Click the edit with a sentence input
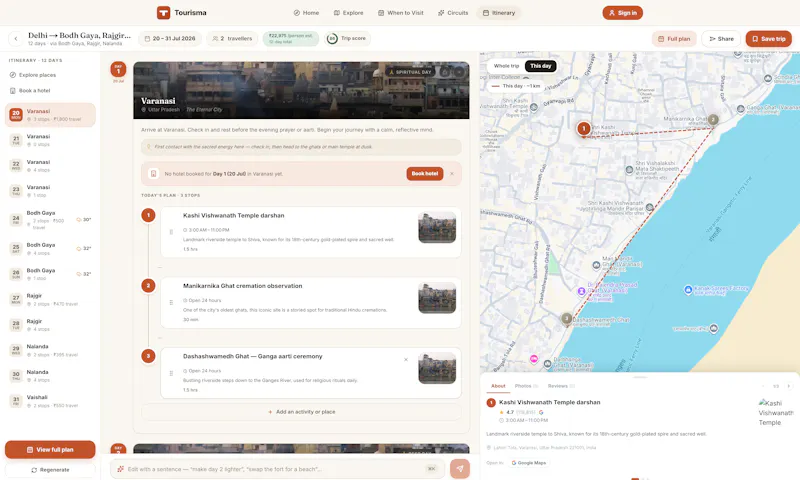Screen dimensions: 800x480 tap(278, 469)
